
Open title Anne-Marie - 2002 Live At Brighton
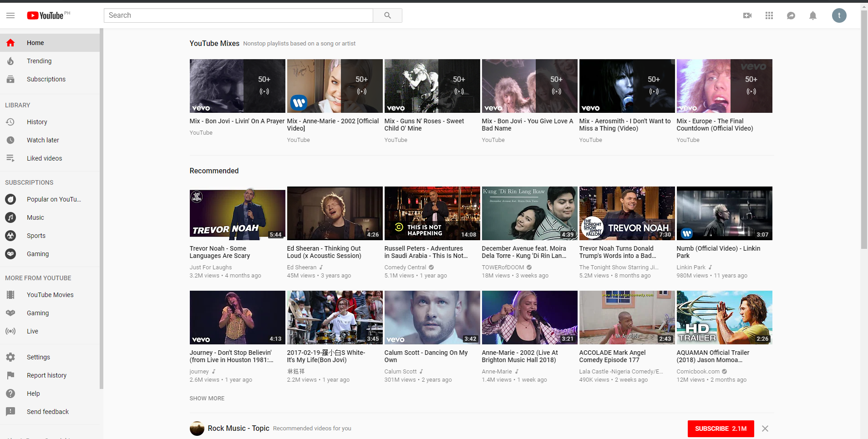click(520, 356)
